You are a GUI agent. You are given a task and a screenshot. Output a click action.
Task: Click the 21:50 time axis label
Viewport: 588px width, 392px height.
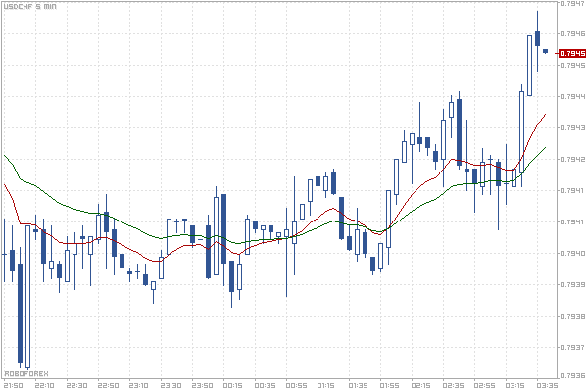coord(13,385)
